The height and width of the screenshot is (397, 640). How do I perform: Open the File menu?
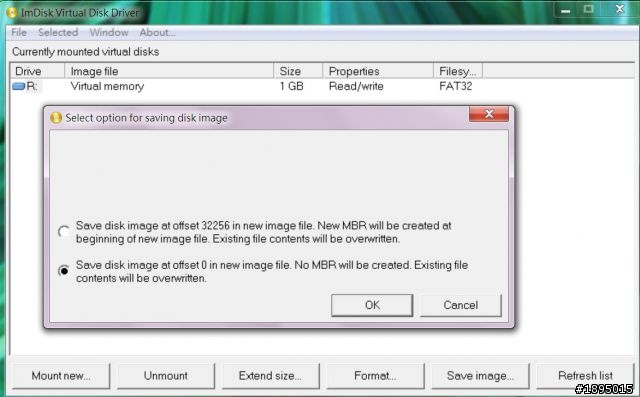click(19, 32)
